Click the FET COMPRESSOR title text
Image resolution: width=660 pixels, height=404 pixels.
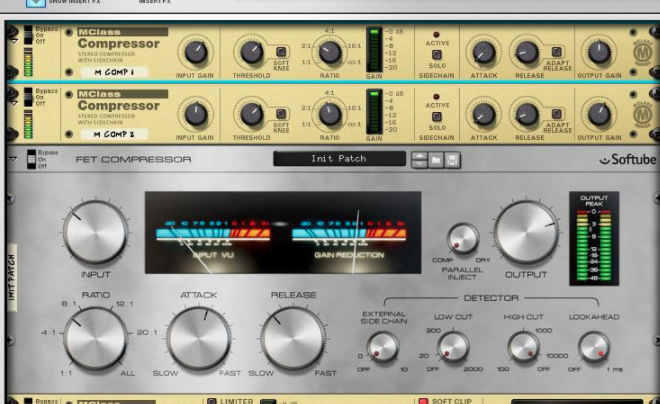tap(133, 159)
